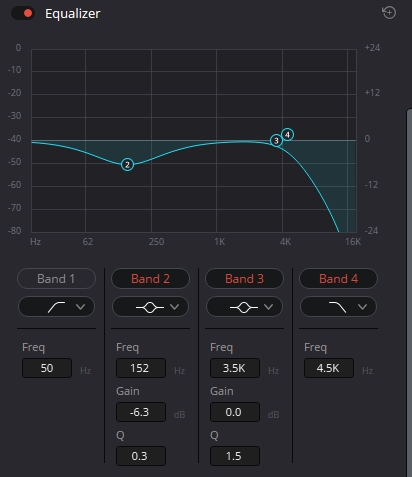Disable Band 2
This screenshot has height=477, width=412.
click(150, 279)
